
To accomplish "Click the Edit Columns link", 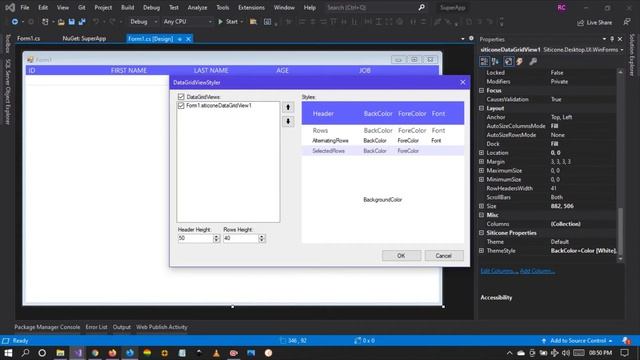I will point(498,271).
